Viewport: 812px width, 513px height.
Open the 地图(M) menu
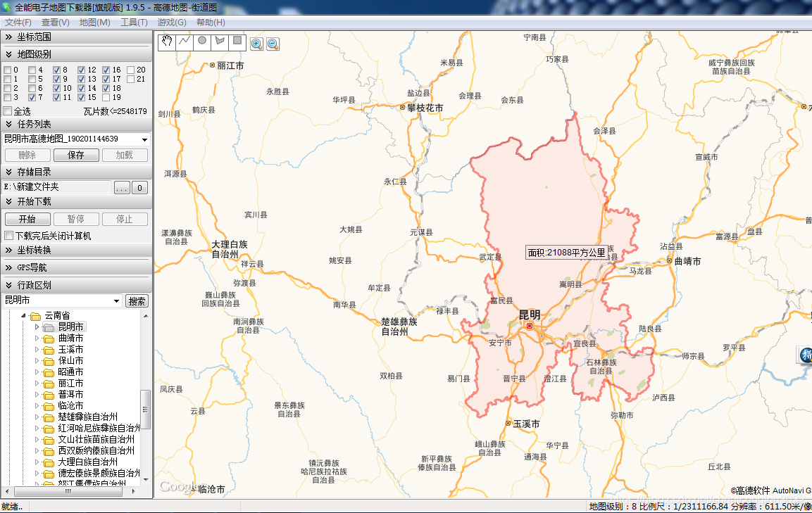point(95,23)
